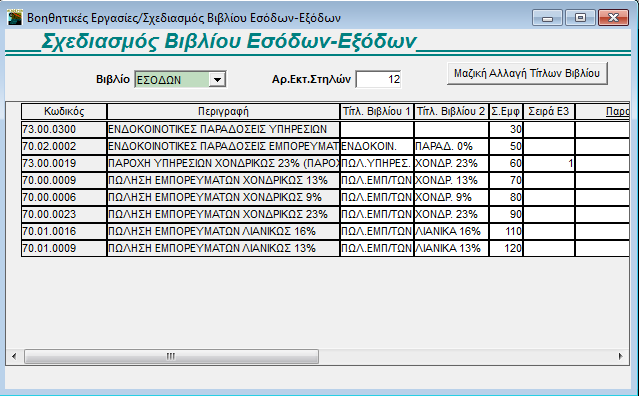Click the Σ.Εμφ cell with value 30
Image resolution: width=639 pixels, height=396 pixels.
click(506, 129)
